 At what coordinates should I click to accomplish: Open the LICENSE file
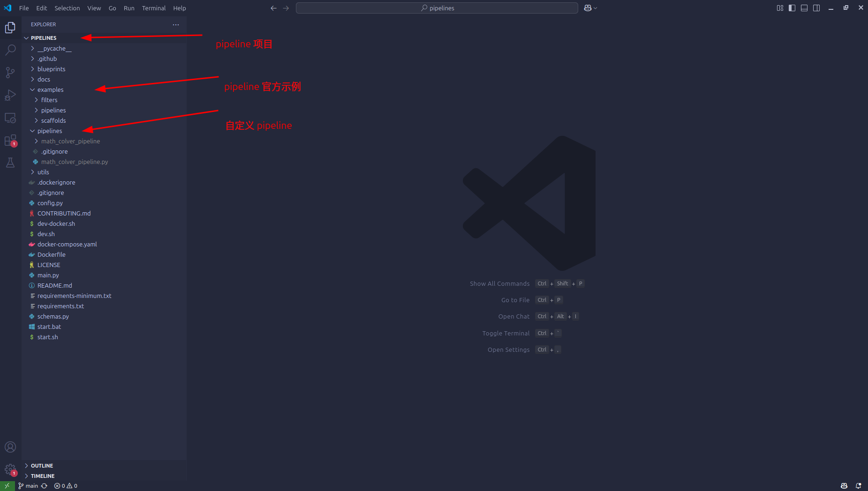pos(104,265)
